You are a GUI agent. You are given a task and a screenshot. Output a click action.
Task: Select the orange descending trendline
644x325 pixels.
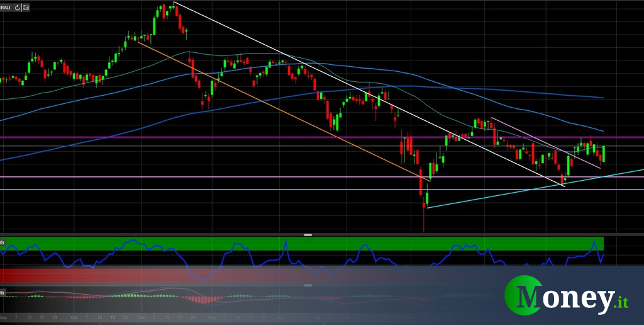pyautogui.click(x=283, y=112)
